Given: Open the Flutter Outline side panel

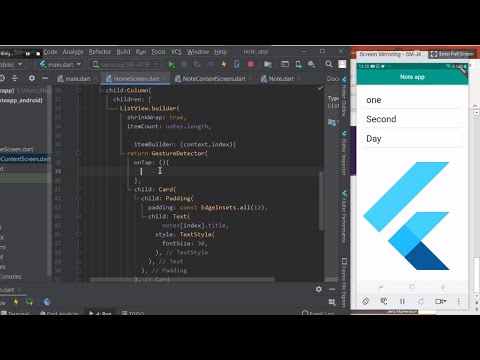Looking at the screenshot, I should click(x=344, y=97).
